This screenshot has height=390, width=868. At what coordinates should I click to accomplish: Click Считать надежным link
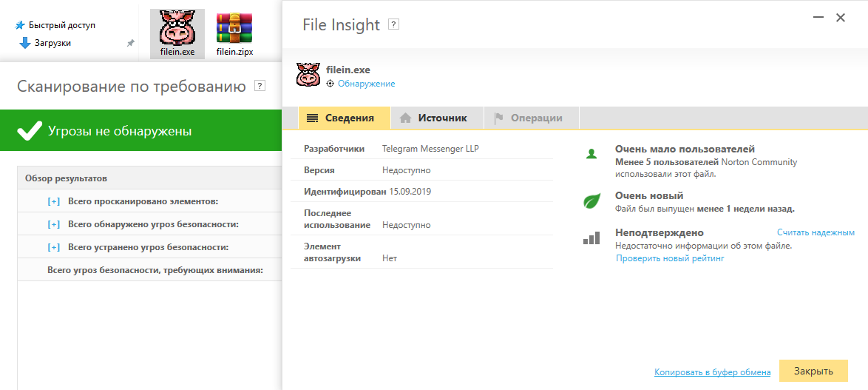click(816, 232)
